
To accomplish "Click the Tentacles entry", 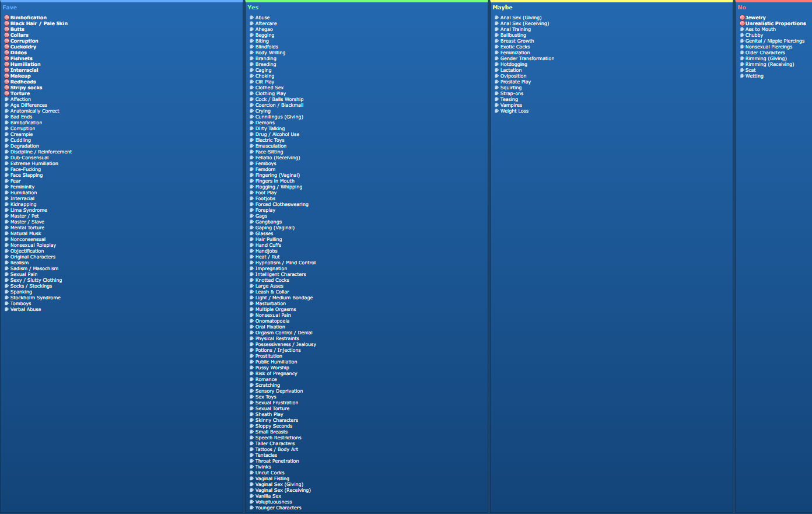I will [x=267, y=455].
